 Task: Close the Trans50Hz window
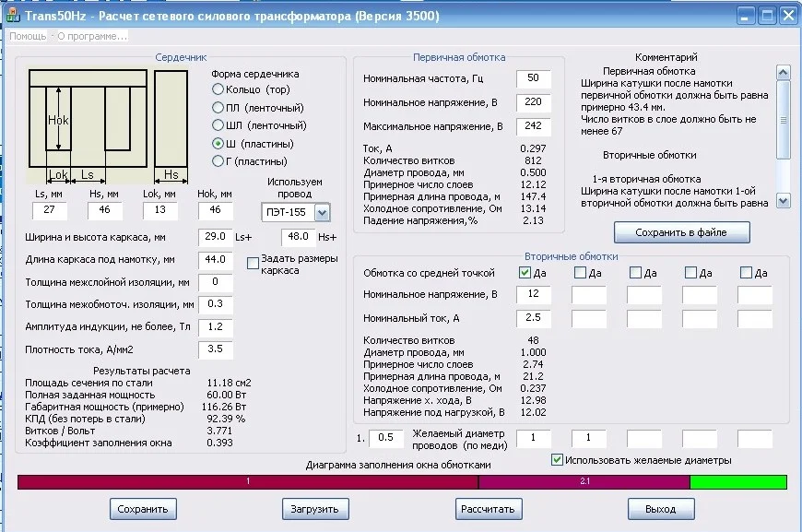788,16
